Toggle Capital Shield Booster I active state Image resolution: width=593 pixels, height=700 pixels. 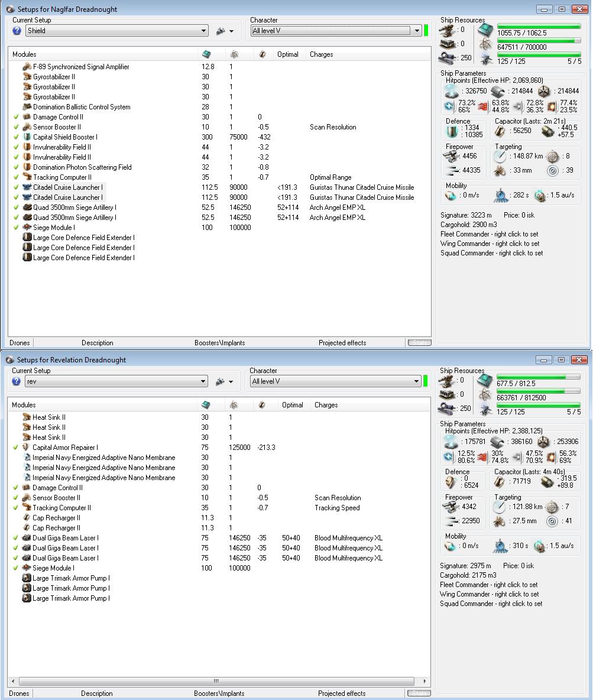[16, 137]
